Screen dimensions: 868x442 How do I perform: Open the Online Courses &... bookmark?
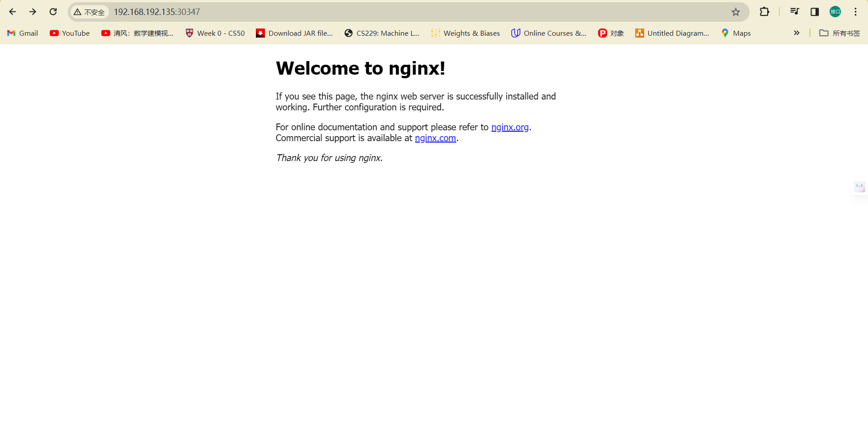click(x=549, y=33)
